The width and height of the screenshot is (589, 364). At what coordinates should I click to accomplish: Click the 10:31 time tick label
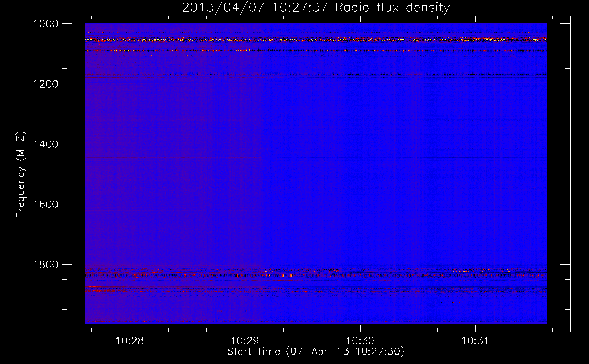point(475,341)
